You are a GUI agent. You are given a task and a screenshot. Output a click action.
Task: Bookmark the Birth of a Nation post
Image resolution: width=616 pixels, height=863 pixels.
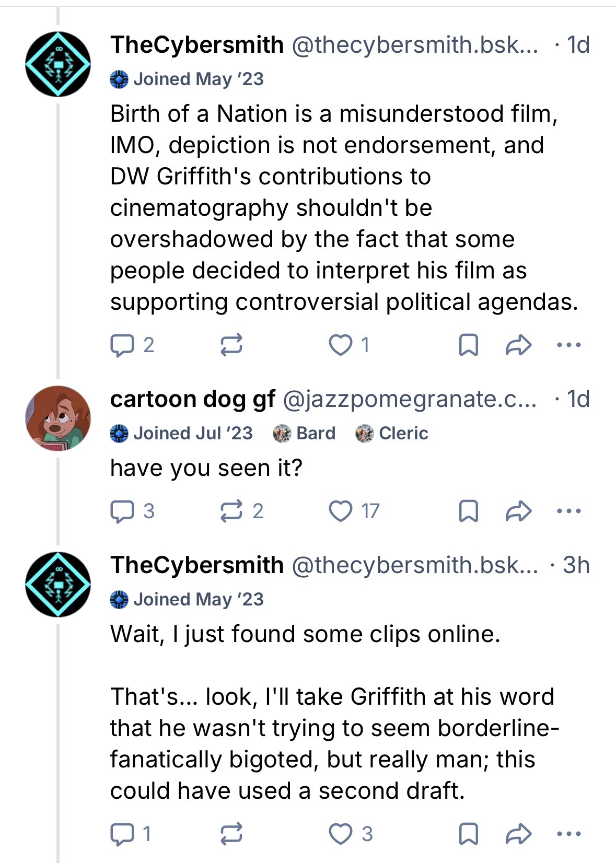(x=468, y=345)
